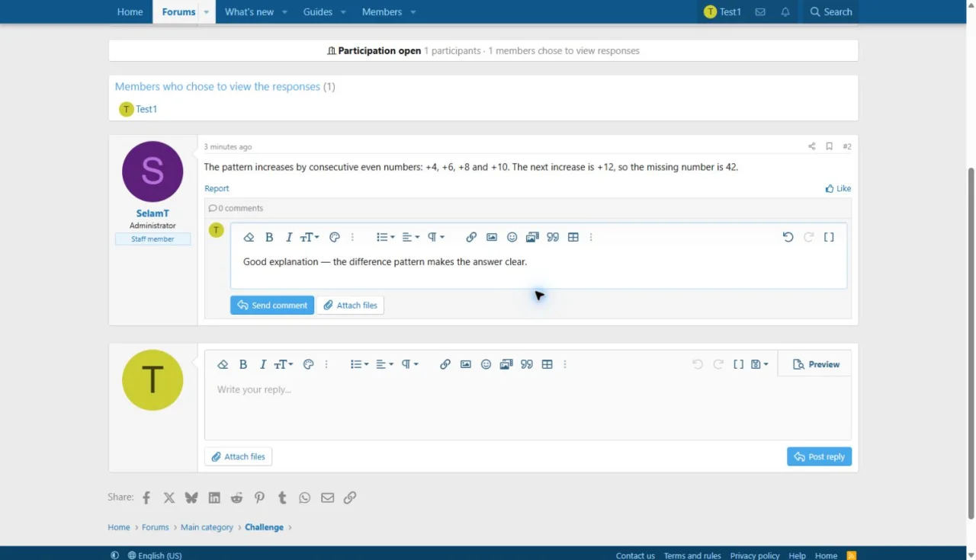The image size is (976, 560).
Task: Open the inbox envelope in the top bar
Action: (760, 12)
